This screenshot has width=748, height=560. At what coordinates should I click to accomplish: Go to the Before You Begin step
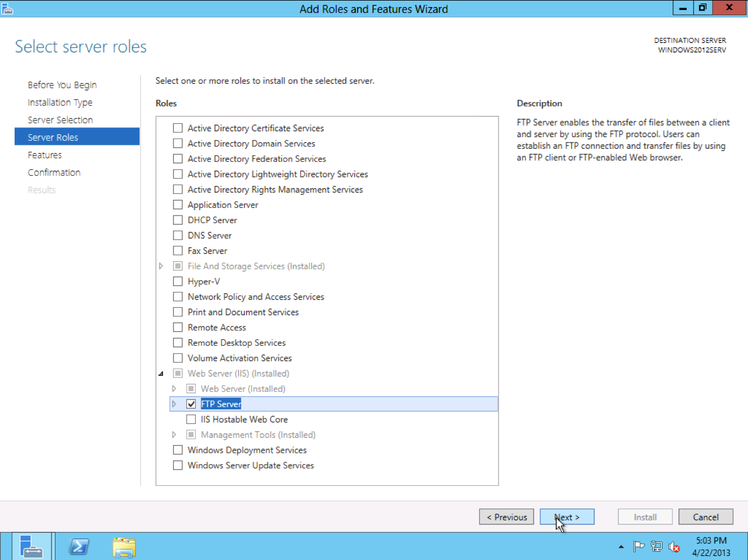coord(63,85)
